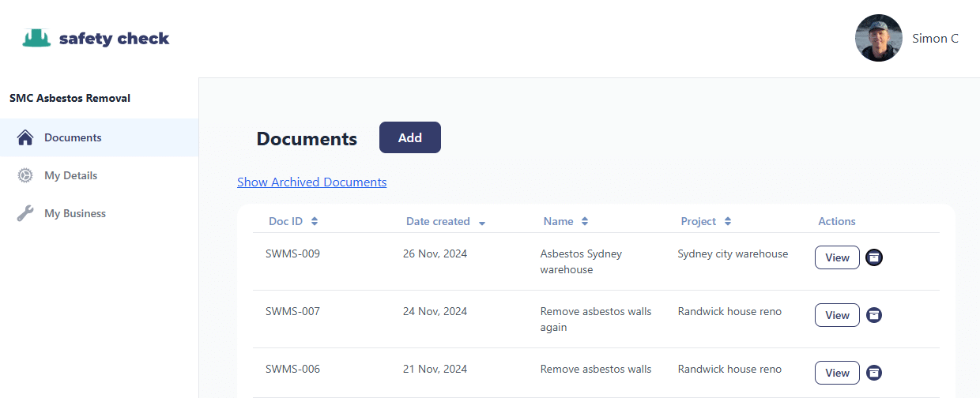This screenshot has width=980, height=398.
Task: Archive document SWMS-007
Action: tap(874, 315)
